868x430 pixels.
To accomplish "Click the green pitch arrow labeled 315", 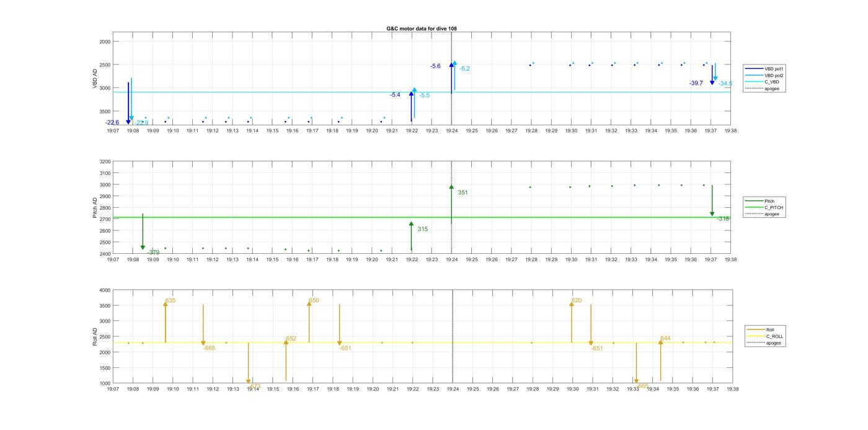I will tap(411, 236).
